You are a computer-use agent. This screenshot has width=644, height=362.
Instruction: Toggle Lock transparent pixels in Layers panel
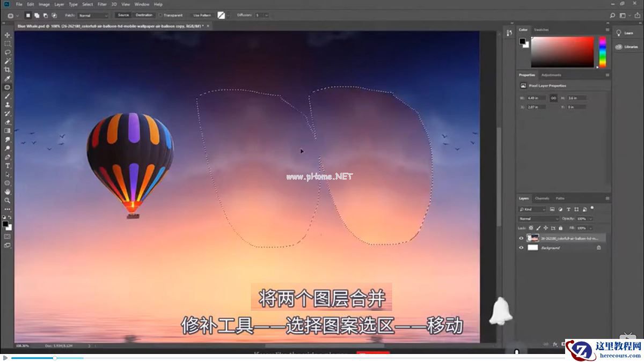point(531,228)
